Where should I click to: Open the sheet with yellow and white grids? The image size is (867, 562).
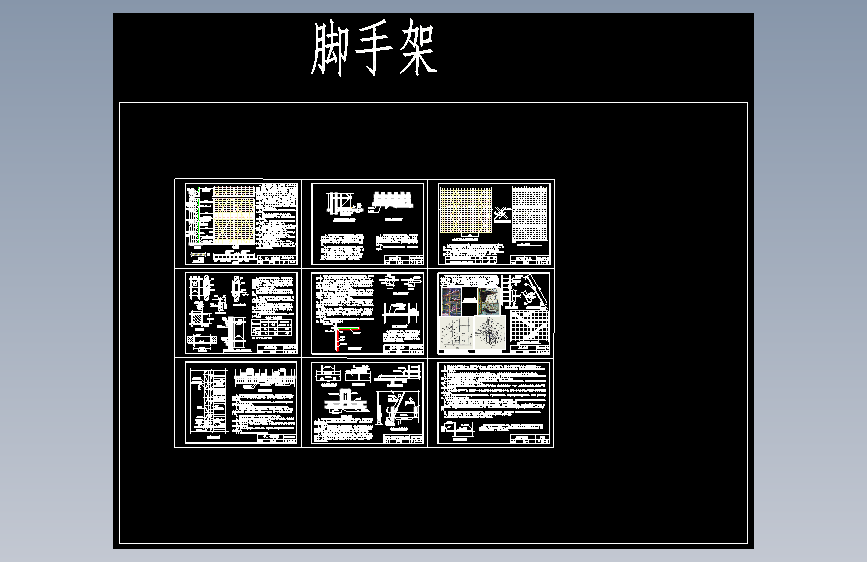[494, 223]
